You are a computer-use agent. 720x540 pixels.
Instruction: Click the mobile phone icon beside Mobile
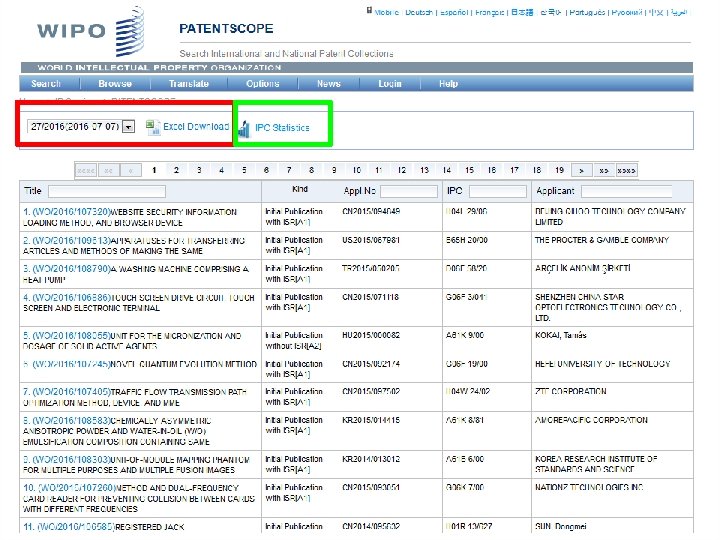pyautogui.click(x=369, y=11)
